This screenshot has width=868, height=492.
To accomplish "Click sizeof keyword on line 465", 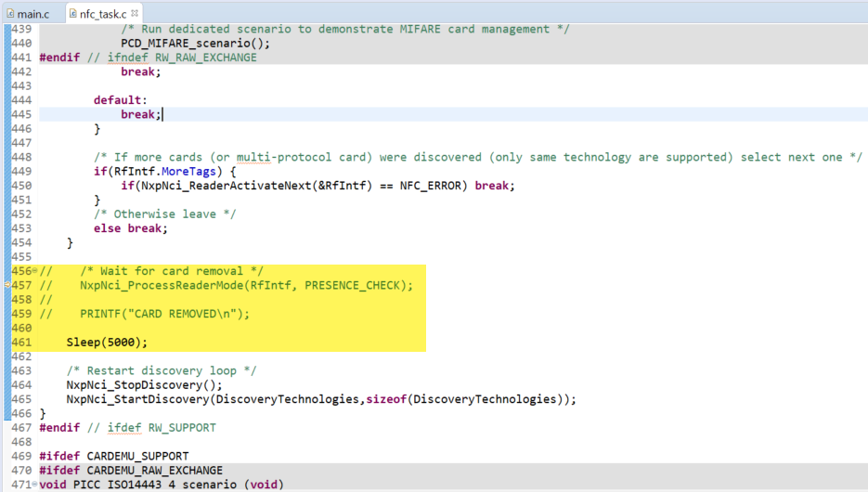I will pos(386,399).
